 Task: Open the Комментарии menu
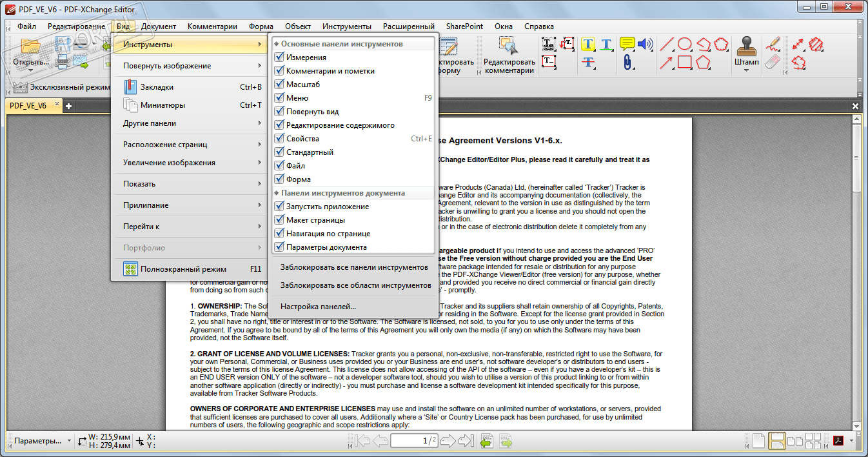pos(212,26)
